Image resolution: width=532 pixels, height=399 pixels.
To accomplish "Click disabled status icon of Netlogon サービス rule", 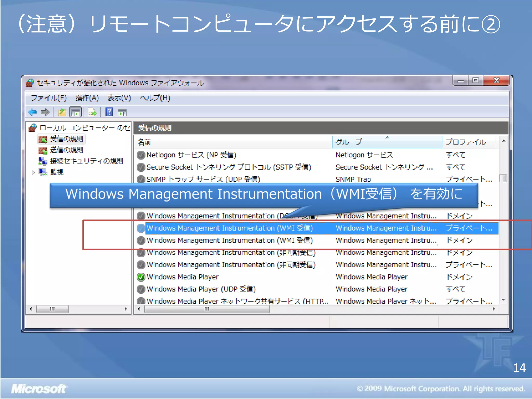I will (141, 155).
